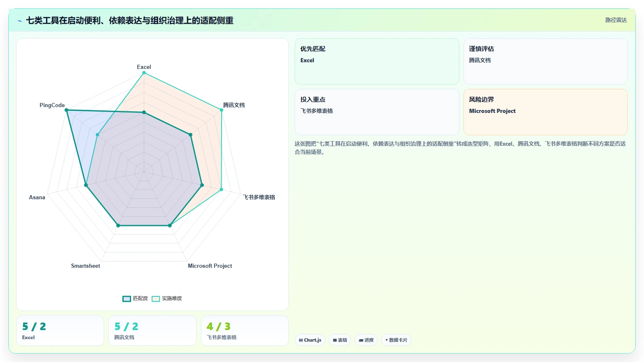The image size is (644, 362).
Task: Click the Microsoft Project axis label on radar
Action: [210, 266]
